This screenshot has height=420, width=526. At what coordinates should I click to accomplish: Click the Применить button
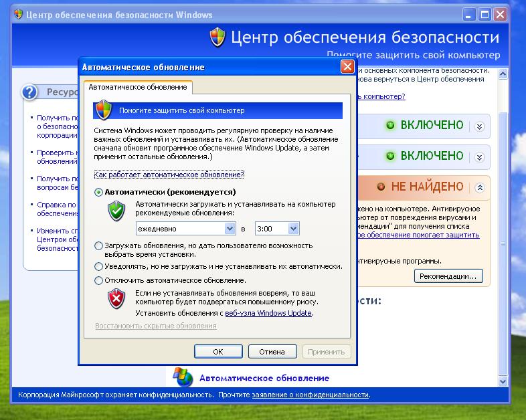(x=327, y=352)
